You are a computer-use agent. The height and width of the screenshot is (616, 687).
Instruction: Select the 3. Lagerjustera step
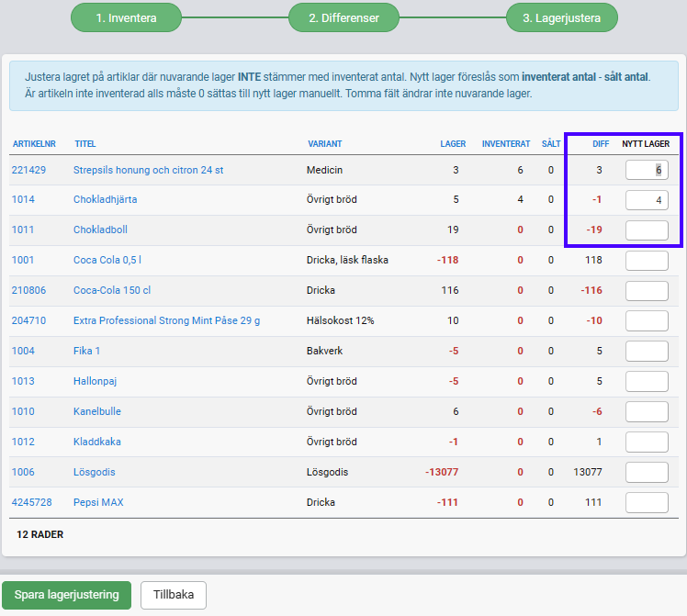click(x=561, y=17)
